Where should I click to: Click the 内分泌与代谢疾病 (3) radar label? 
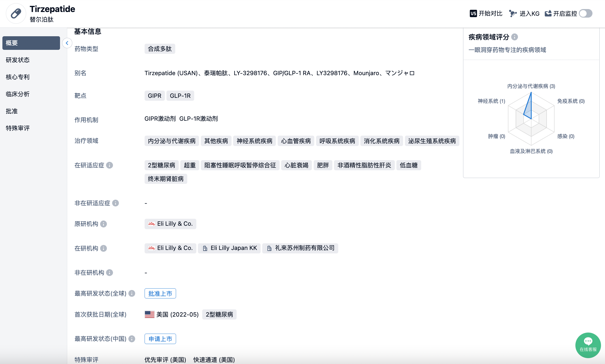coord(531,86)
